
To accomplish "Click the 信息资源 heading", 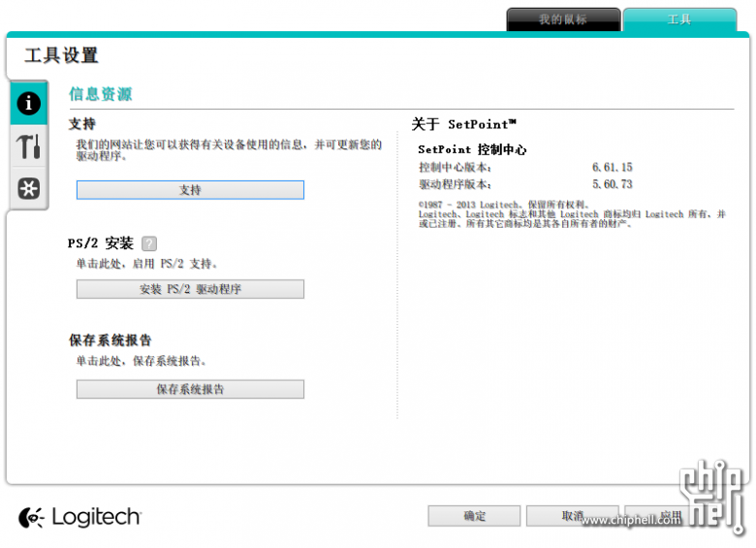I will click(100, 94).
